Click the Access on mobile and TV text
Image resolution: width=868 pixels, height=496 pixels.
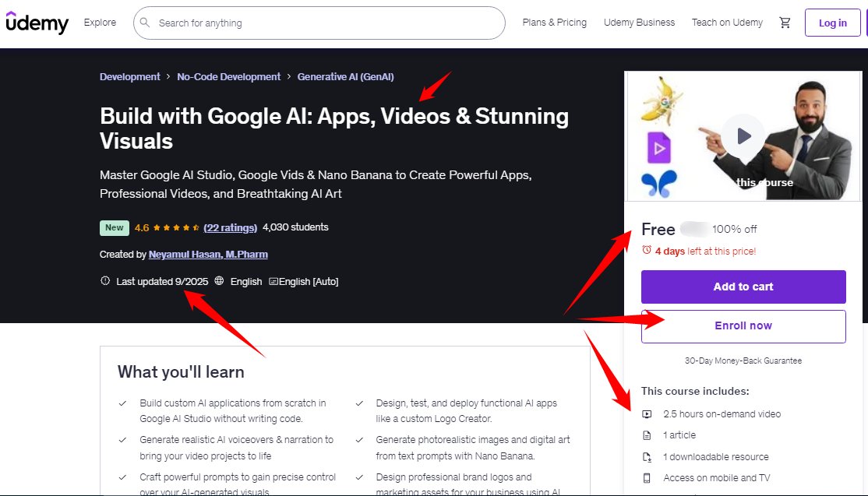pyautogui.click(x=716, y=478)
